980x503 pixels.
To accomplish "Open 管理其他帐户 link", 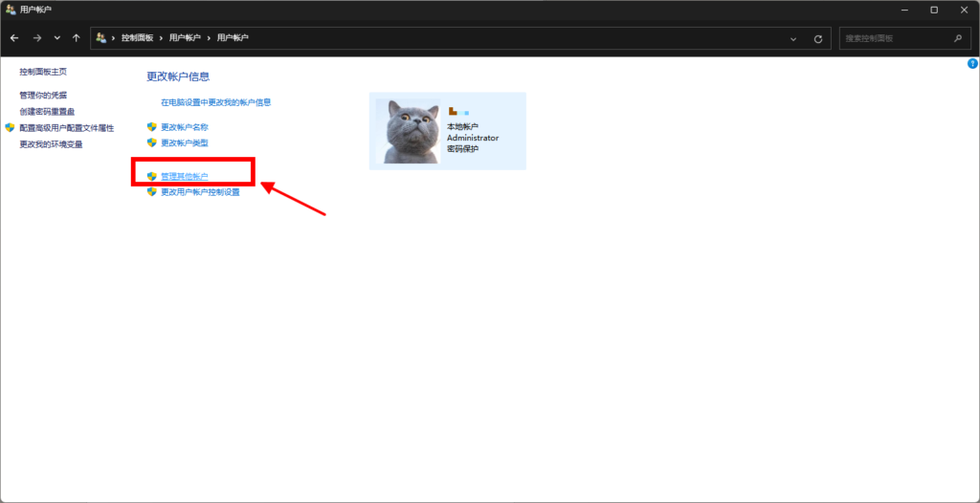I will pyautogui.click(x=184, y=177).
